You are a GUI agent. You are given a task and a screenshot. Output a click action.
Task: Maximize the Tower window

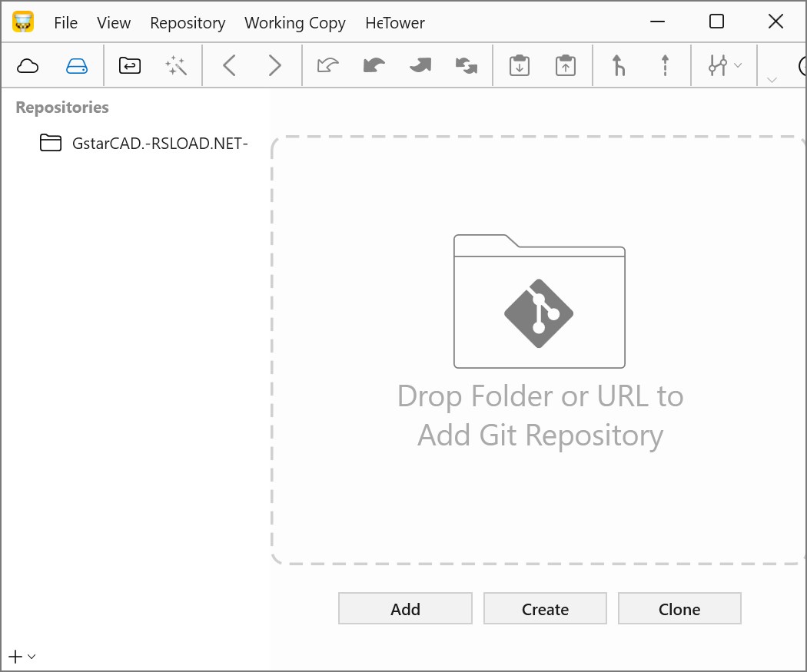716,22
